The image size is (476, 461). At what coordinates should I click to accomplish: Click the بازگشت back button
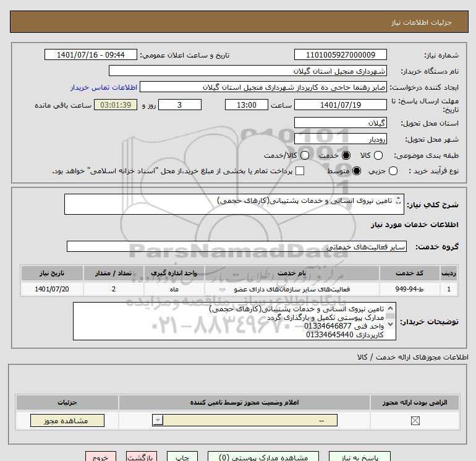coord(142,457)
